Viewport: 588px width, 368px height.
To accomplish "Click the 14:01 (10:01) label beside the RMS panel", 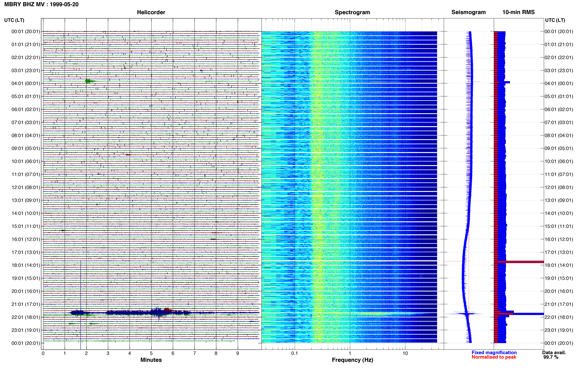I will tap(559, 213).
